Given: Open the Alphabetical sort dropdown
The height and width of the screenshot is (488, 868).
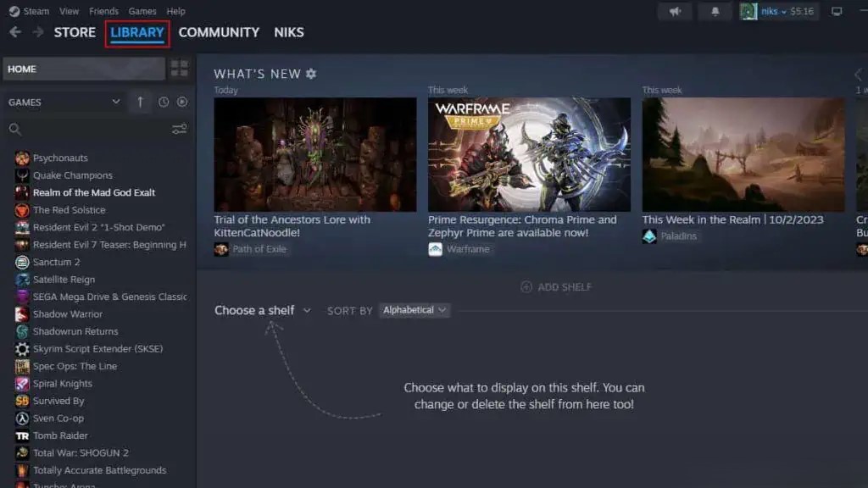Looking at the screenshot, I should tap(415, 310).
